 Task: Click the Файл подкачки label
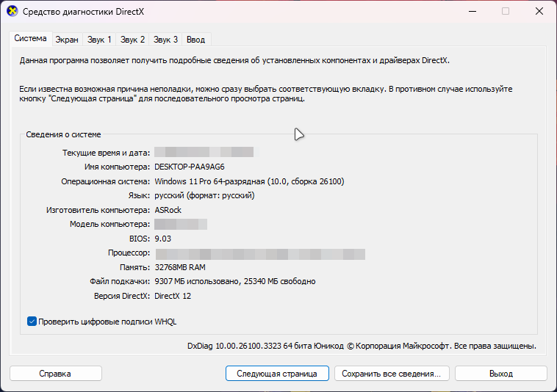[x=120, y=281]
